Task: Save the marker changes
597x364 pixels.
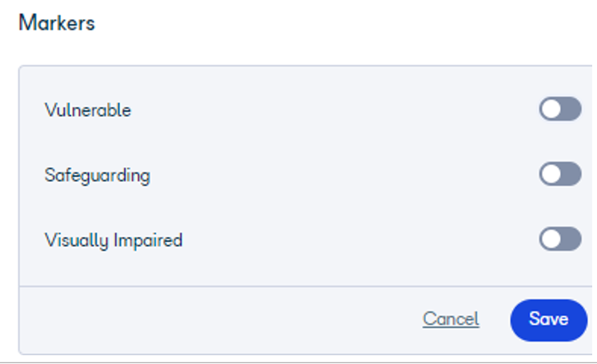Action: [548, 320]
